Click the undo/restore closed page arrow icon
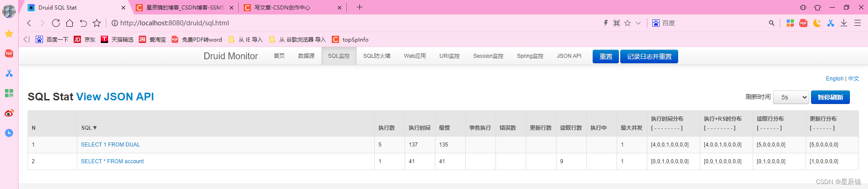 click(83, 23)
